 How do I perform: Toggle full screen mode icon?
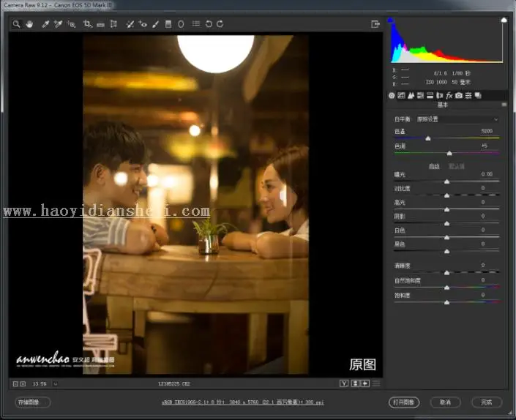click(375, 24)
